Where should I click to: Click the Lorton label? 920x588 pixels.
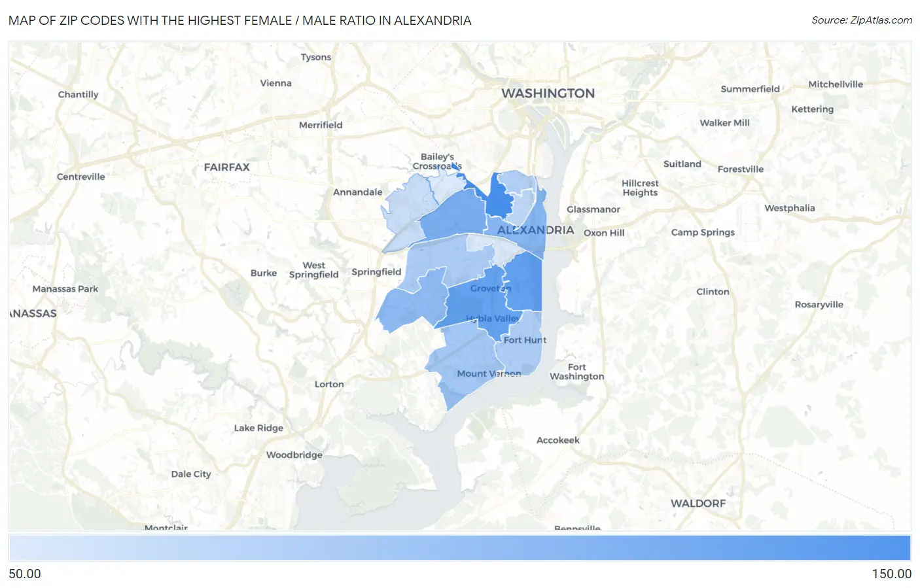[329, 385]
